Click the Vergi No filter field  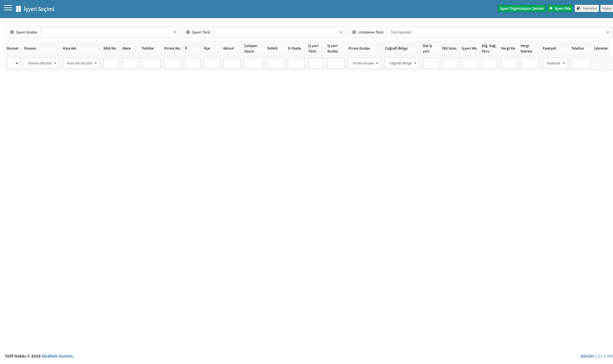pos(509,63)
